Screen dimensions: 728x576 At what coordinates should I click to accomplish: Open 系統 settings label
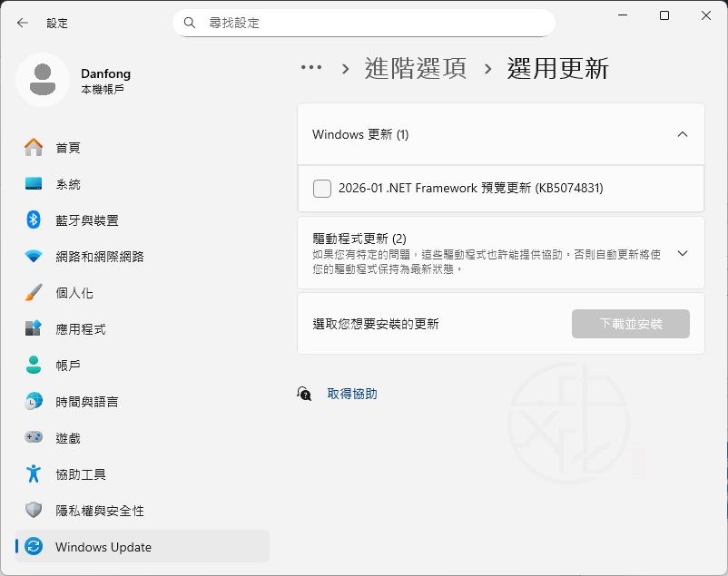[x=68, y=184]
